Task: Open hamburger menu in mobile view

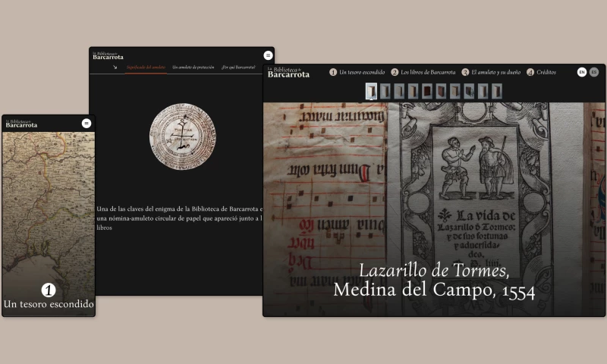Action: click(x=86, y=124)
